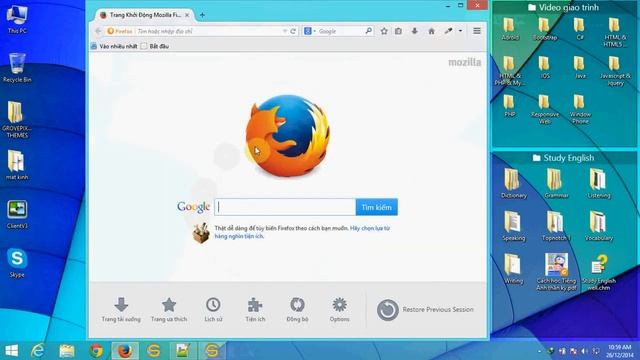Expand the search engine selector dropdown

315,31
